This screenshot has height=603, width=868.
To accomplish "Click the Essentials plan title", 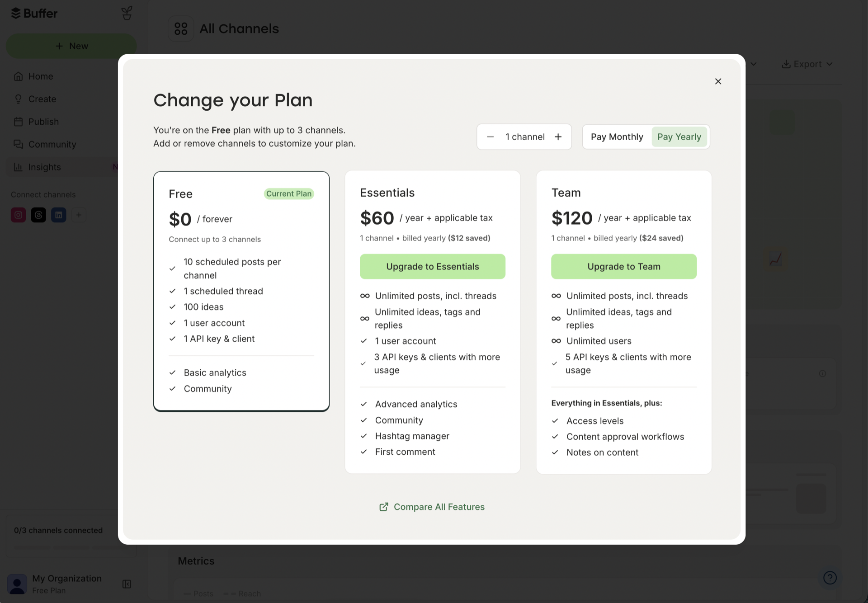I will (x=387, y=193).
